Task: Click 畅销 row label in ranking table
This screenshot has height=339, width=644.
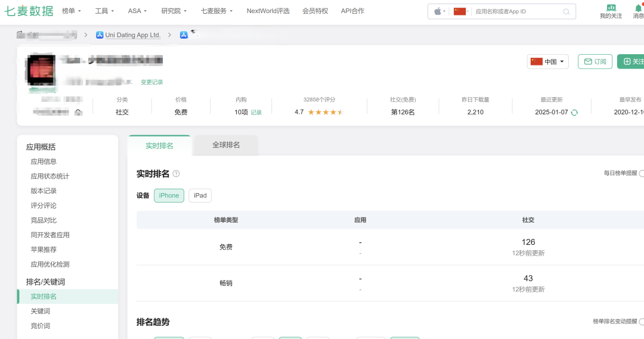Action: 226,283
